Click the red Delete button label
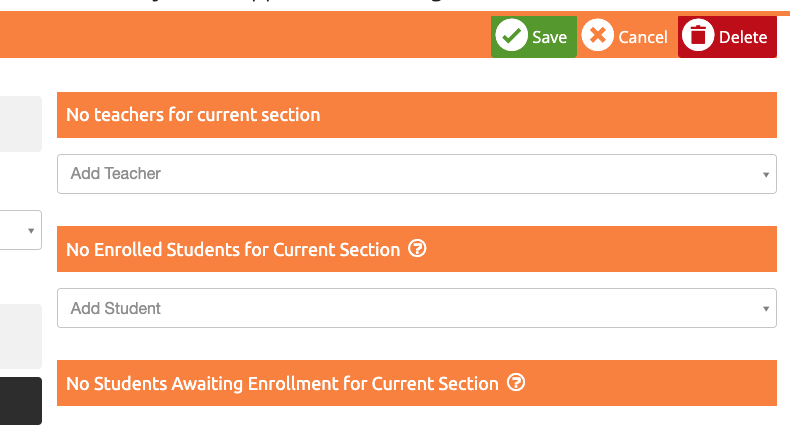Image resolution: width=790 pixels, height=440 pixels. click(743, 37)
